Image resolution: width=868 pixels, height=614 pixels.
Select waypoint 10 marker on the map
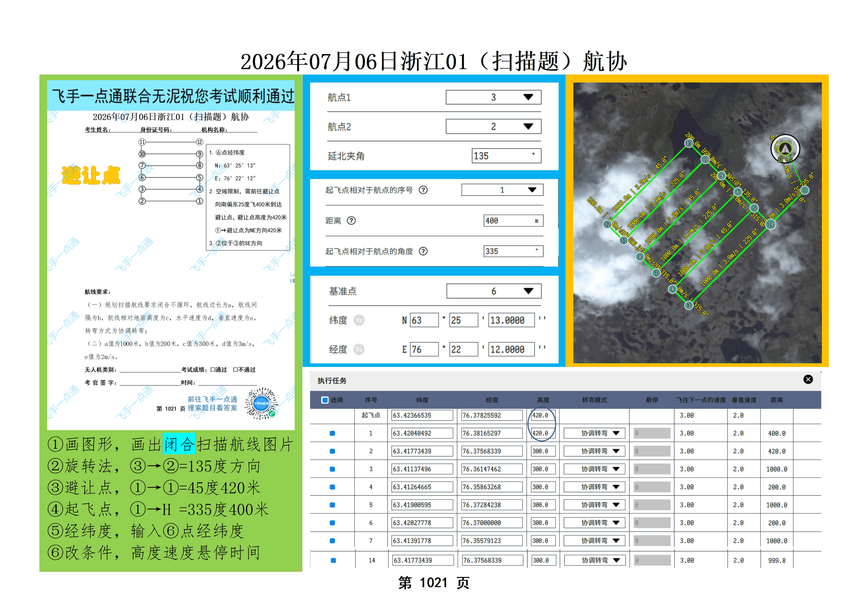click(x=706, y=160)
